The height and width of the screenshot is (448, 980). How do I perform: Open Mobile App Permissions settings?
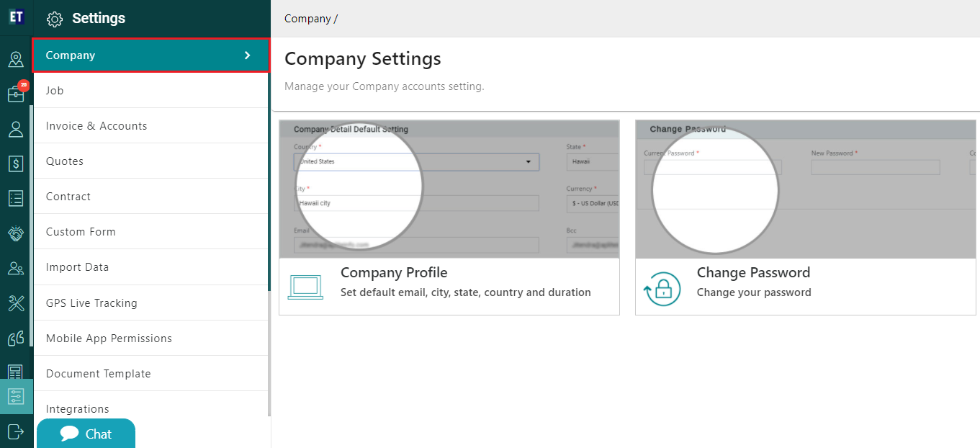click(x=151, y=339)
